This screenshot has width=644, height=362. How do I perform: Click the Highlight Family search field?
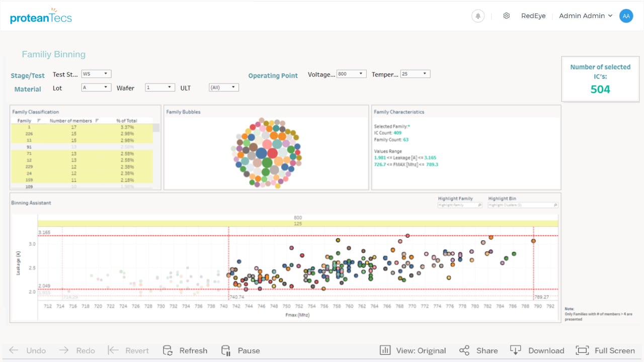460,205
